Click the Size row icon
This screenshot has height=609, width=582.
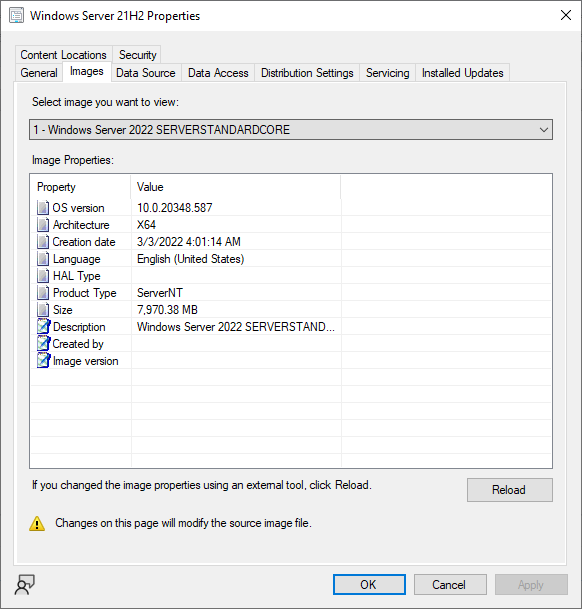[43, 310]
